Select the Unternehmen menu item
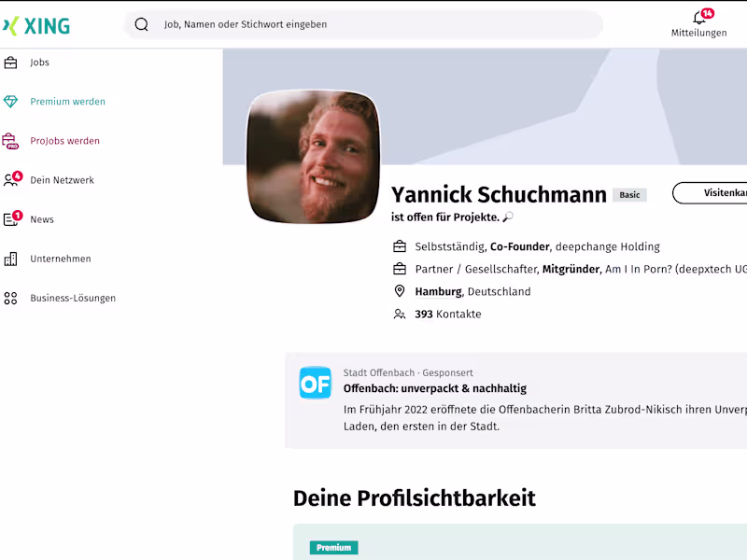The height and width of the screenshot is (560, 747). tap(60, 259)
